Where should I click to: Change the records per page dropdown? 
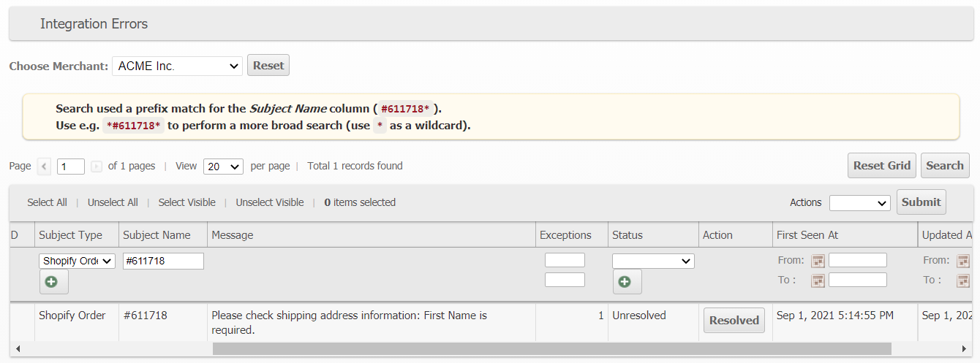pyautogui.click(x=223, y=167)
